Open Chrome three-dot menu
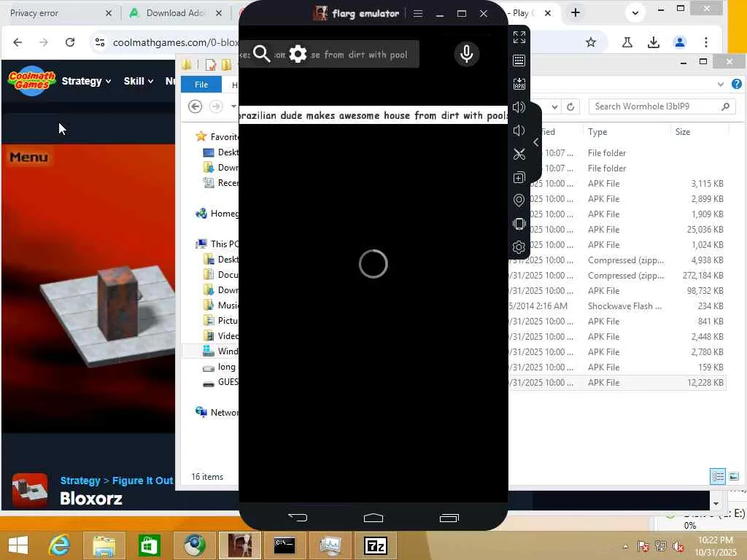Screen dimensions: 747x560 coord(706,42)
